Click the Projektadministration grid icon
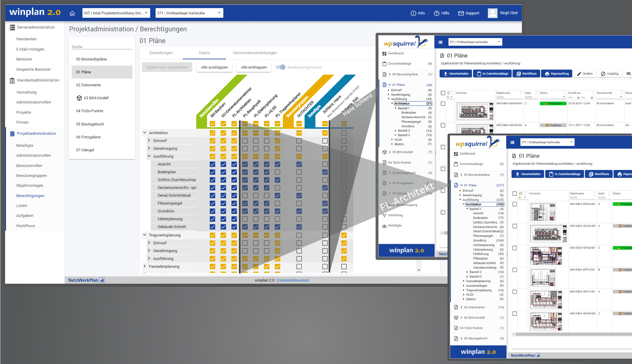 click(12, 134)
